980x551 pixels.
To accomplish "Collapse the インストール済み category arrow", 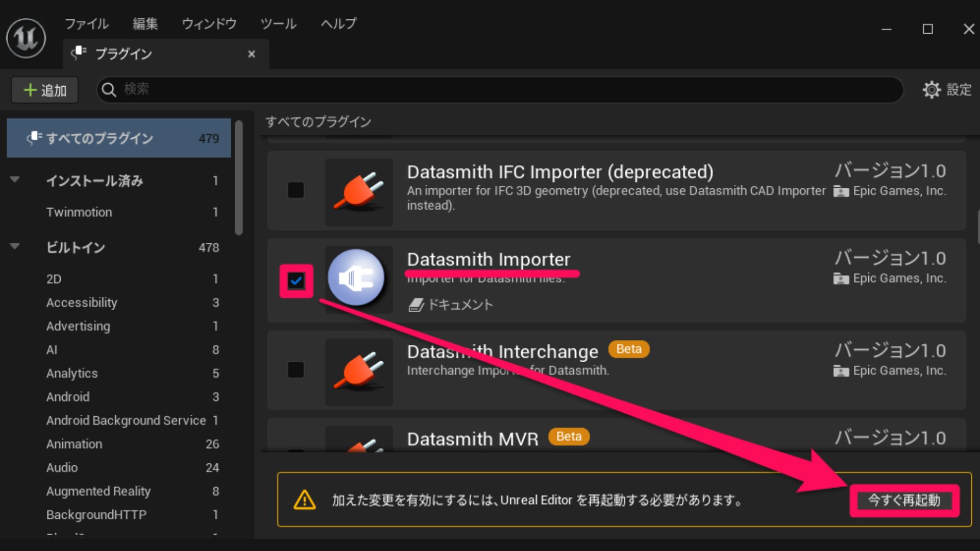I will click(x=15, y=180).
